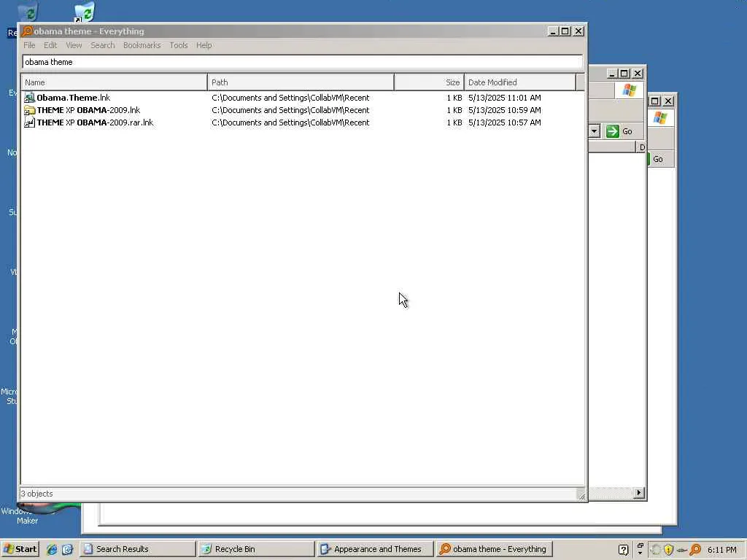Switch to Appearance and Themes taskbar button

click(x=375, y=549)
